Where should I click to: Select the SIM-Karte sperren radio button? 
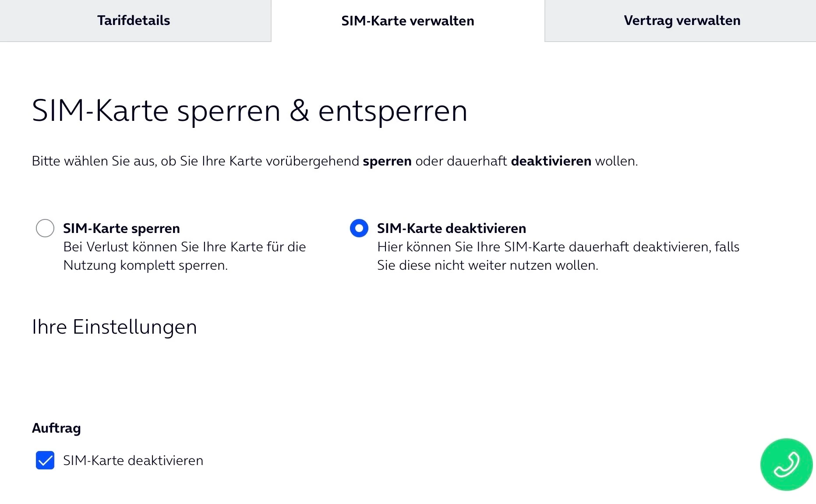(45, 228)
